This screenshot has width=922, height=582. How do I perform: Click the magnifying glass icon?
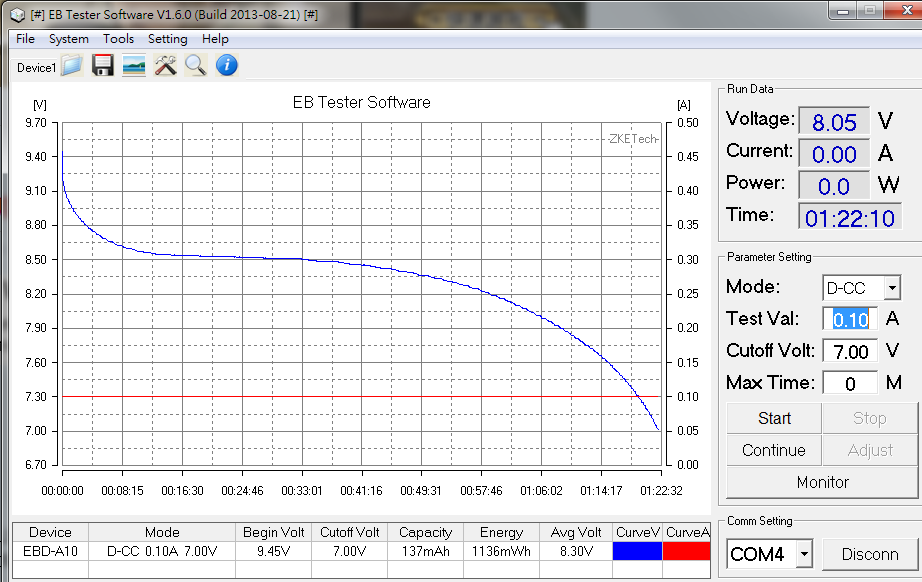(x=195, y=66)
